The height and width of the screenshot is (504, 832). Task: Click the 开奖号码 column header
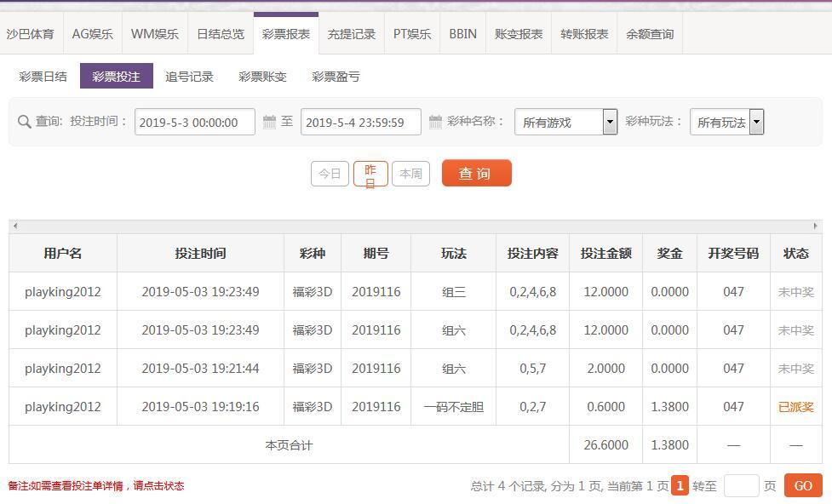733,253
